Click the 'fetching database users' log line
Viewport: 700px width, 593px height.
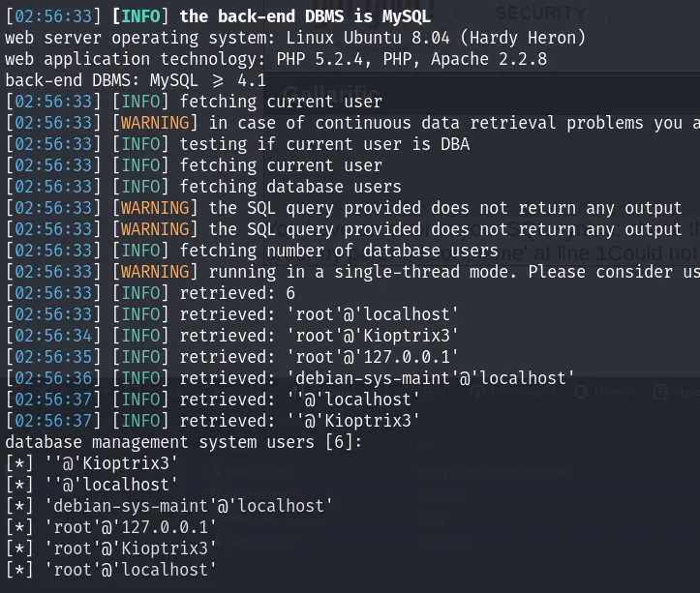(x=203, y=187)
